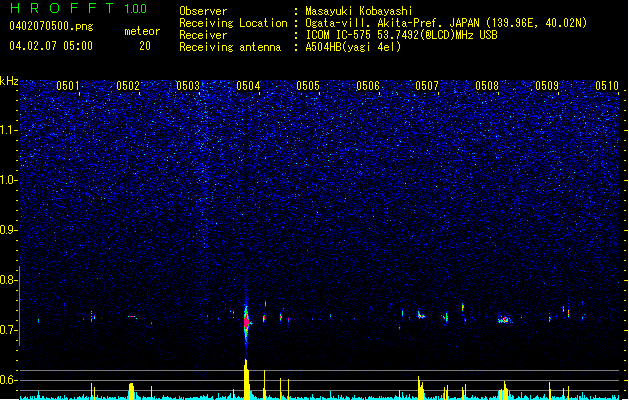
Task: Click the "Receiving antenna" label
Action: (230, 47)
